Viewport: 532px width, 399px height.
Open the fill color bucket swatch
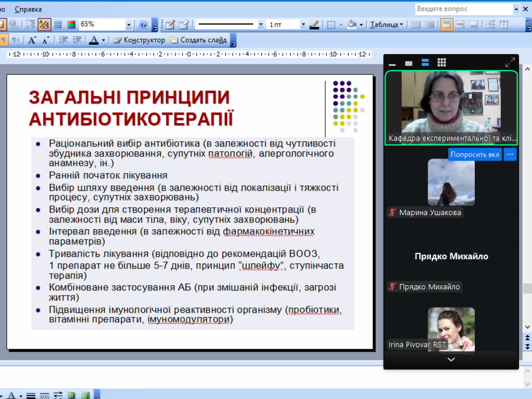(x=352, y=24)
